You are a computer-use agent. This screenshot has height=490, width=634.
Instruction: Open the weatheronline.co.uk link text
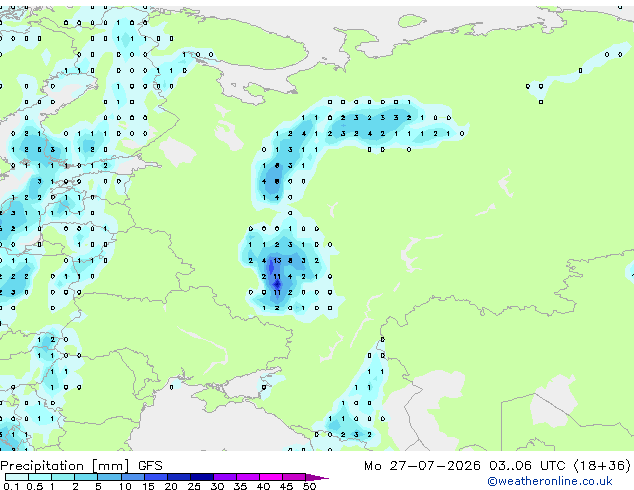(x=550, y=481)
